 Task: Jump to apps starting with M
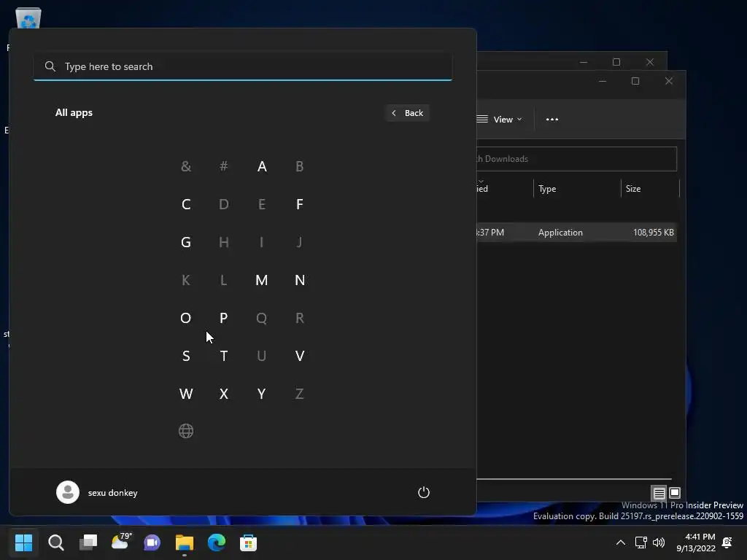tap(262, 280)
